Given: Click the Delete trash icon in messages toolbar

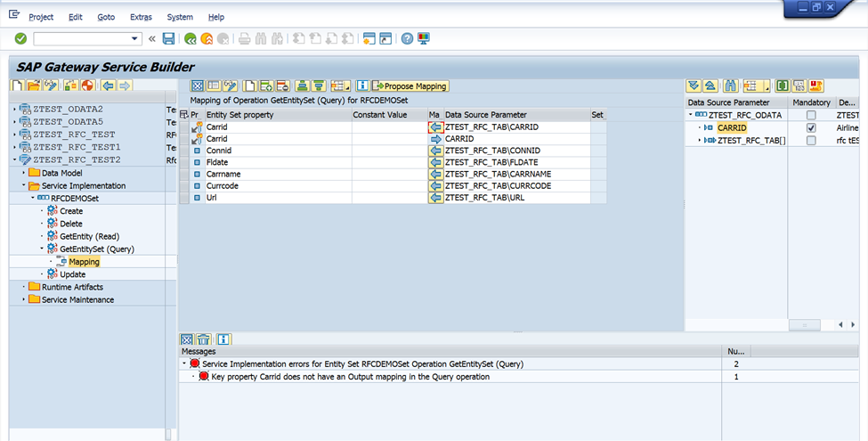Looking at the screenshot, I should click(x=204, y=339).
